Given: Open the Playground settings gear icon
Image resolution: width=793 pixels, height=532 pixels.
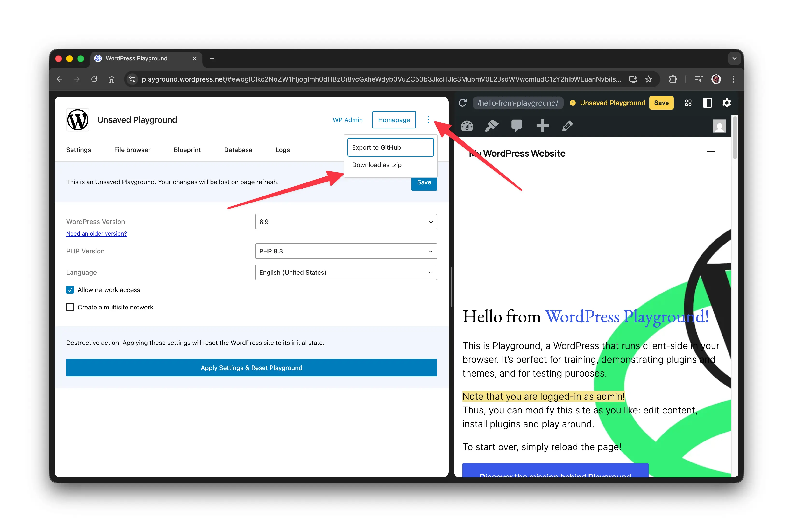Looking at the screenshot, I should click(x=726, y=103).
